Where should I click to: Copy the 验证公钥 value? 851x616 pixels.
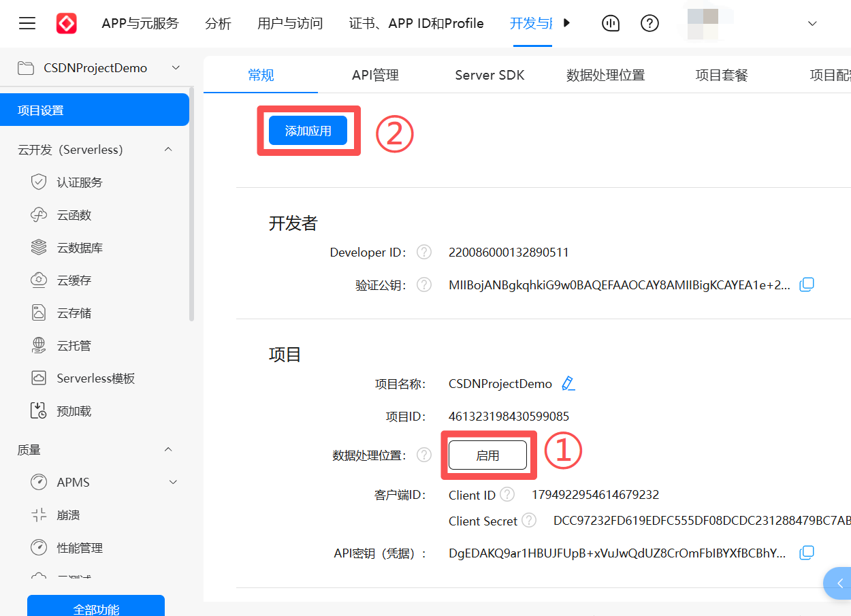click(807, 285)
